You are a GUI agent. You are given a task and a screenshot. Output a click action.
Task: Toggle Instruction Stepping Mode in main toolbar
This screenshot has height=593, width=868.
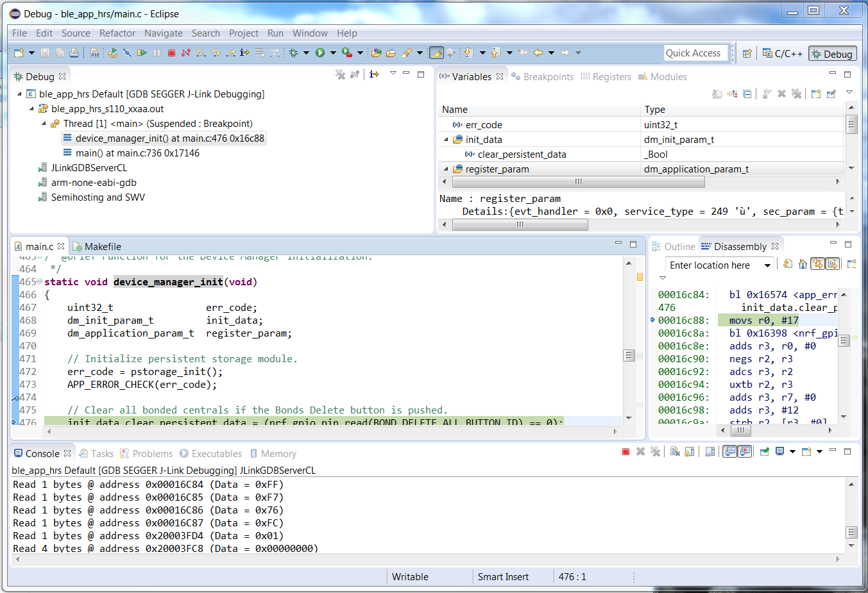pyautogui.click(x=244, y=53)
